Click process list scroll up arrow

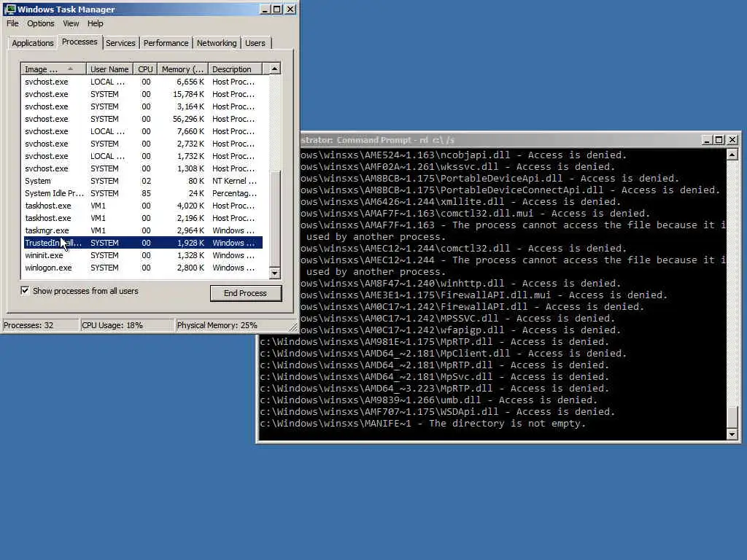274,69
